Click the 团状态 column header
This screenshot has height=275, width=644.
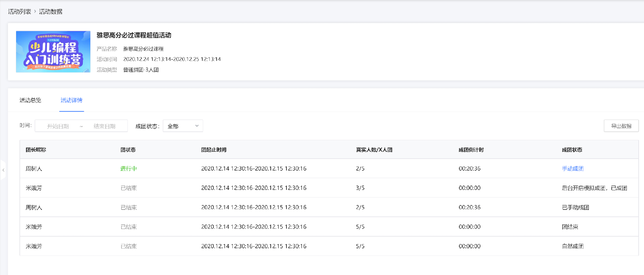(128, 150)
